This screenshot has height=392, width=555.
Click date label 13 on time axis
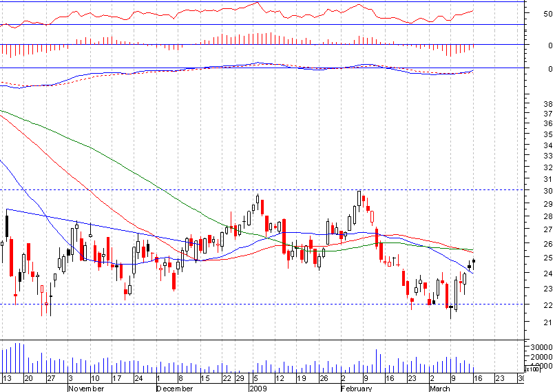click(7, 378)
